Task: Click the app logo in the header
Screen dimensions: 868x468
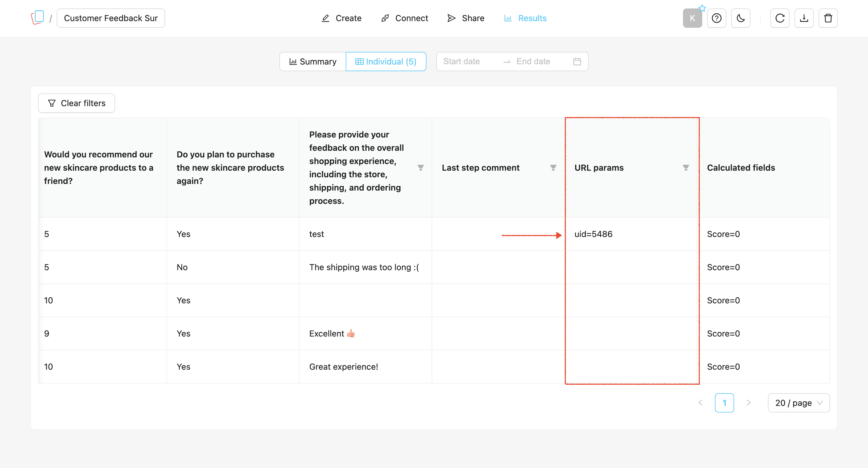Action: pos(37,17)
